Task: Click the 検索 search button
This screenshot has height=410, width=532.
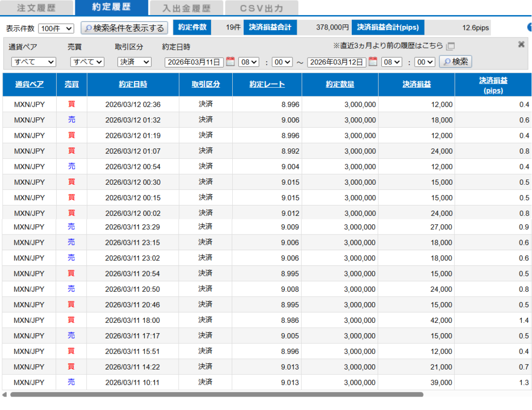Action: point(455,62)
